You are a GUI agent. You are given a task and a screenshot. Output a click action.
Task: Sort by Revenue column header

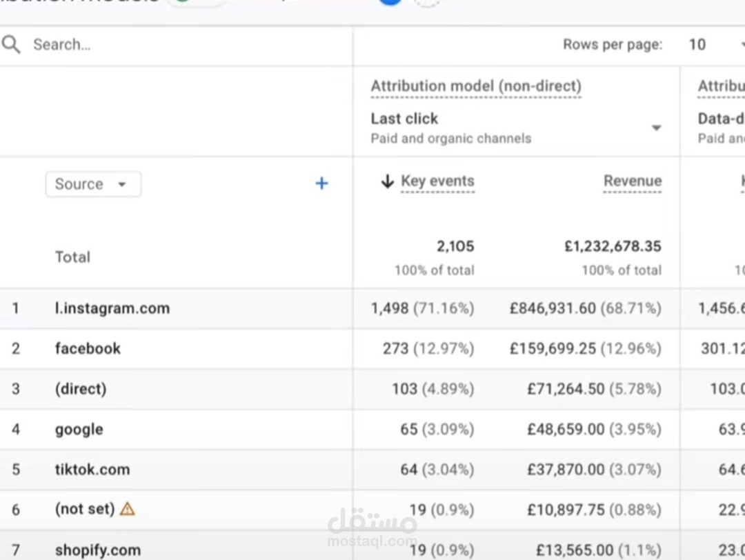coord(633,181)
